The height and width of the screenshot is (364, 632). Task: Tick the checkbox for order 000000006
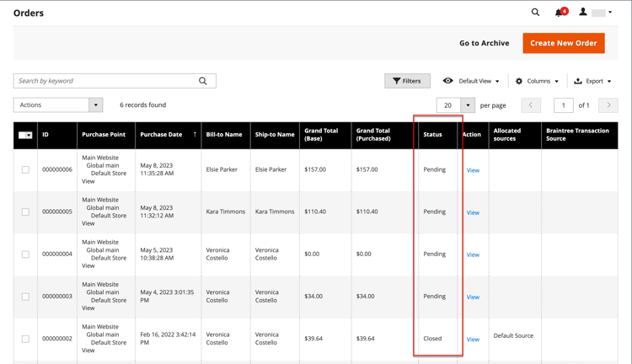(25, 169)
